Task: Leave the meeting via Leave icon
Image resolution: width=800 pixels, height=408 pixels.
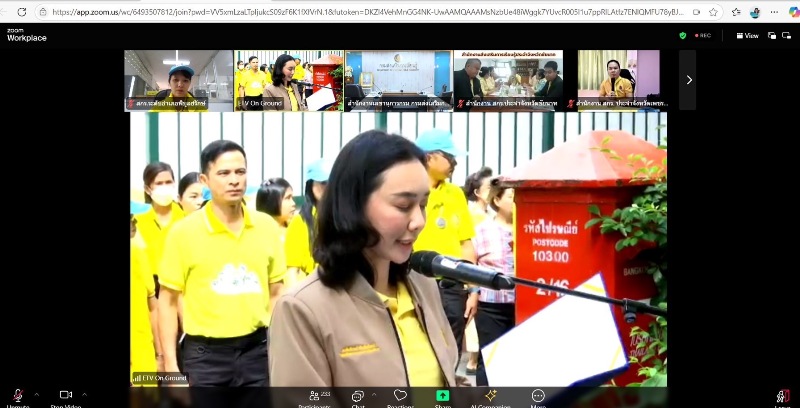Action: tap(783, 396)
